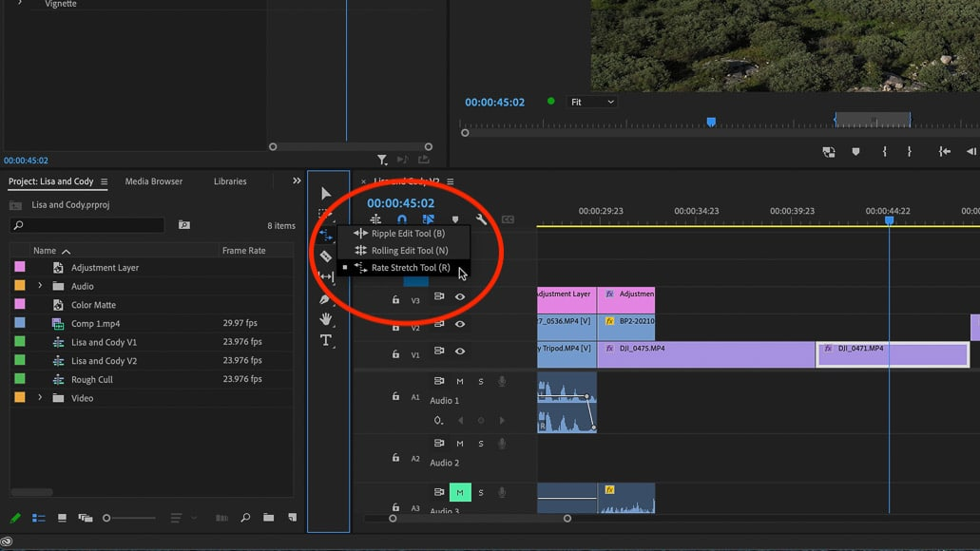Viewport: 980px width, 551px height.
Task: Click pink label swatch of Adjustment Layer
Action: [x=20, y=267]
